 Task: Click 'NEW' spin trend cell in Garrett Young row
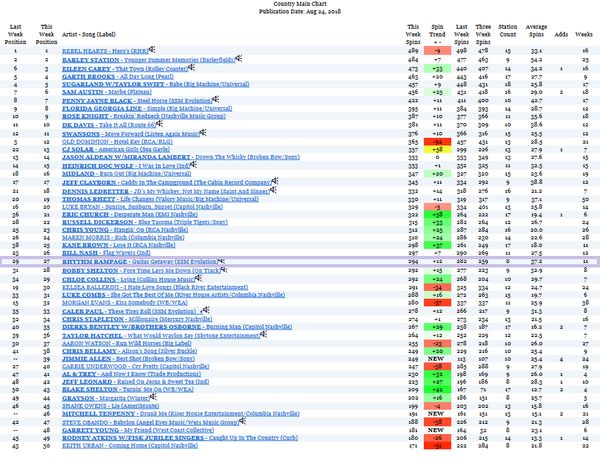[x=436, y=430]
